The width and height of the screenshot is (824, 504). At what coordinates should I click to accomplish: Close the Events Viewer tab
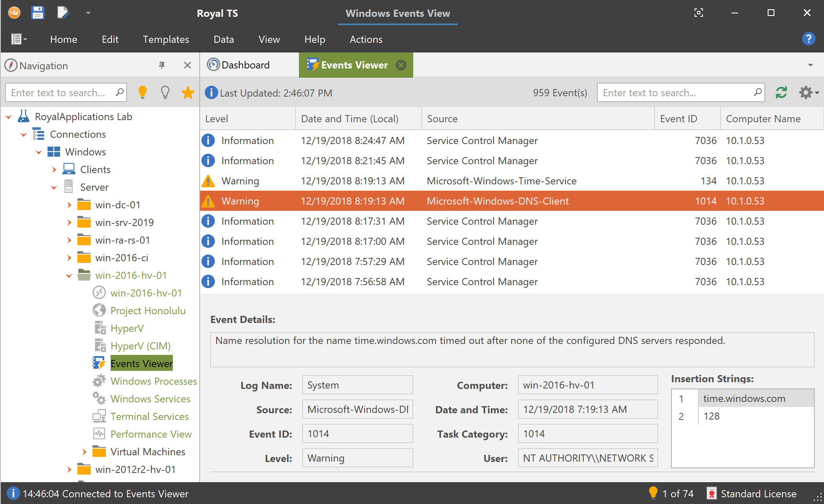[x=401, y=65]
